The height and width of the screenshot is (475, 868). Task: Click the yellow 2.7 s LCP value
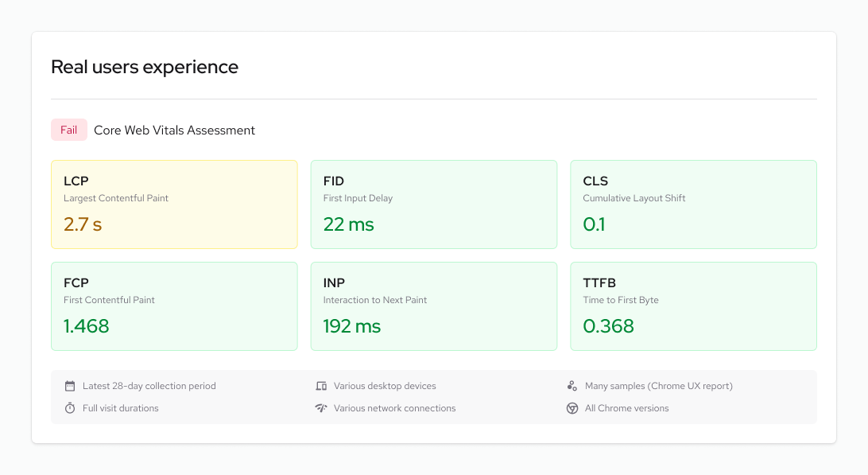(83, 224)
